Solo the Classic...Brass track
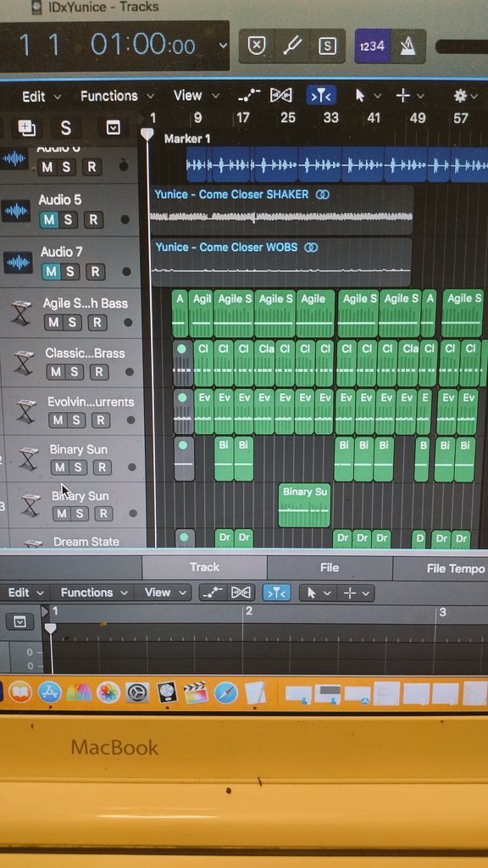This screenshot has width=488, height=868. click(x=74, y=372)
